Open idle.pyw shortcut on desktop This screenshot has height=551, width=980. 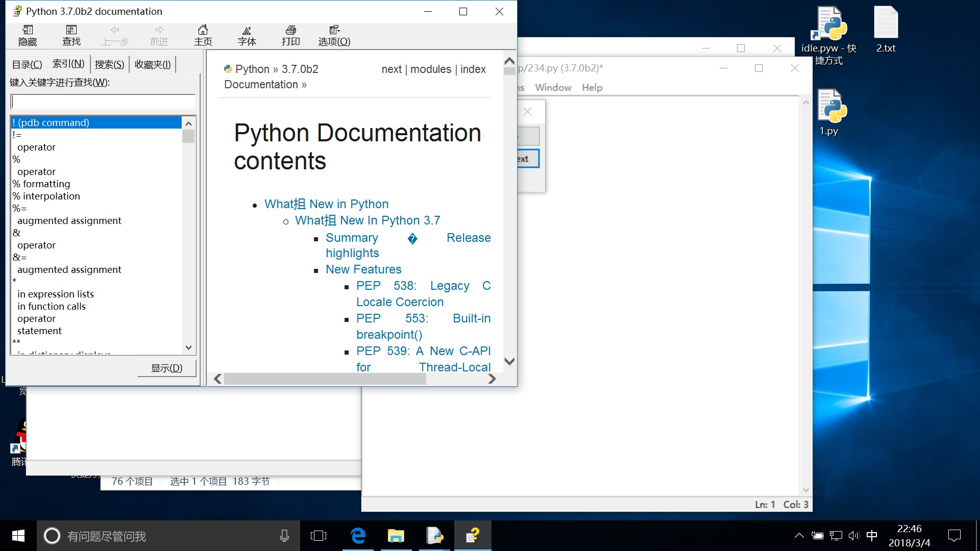tap(829, 36)
